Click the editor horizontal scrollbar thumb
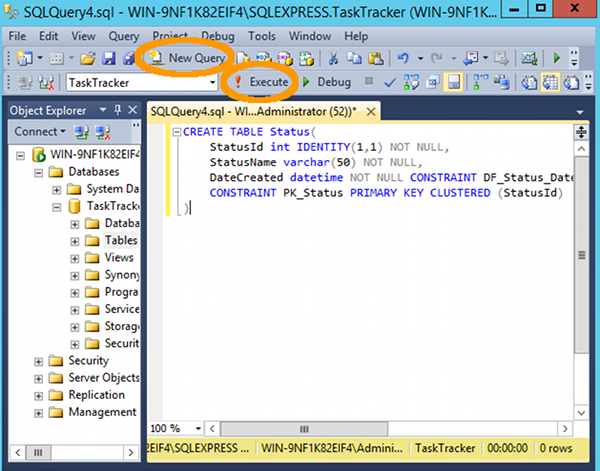Viewport: 600px width, 471px height. point(304,429)
